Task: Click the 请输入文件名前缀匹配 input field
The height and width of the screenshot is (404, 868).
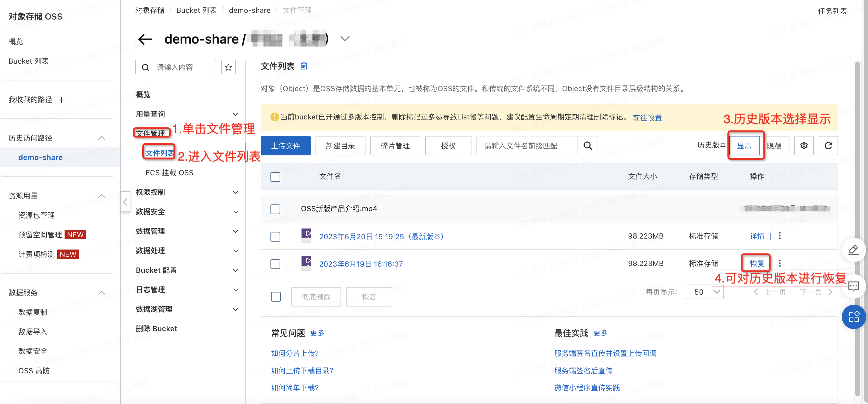Action: [527, 146]
